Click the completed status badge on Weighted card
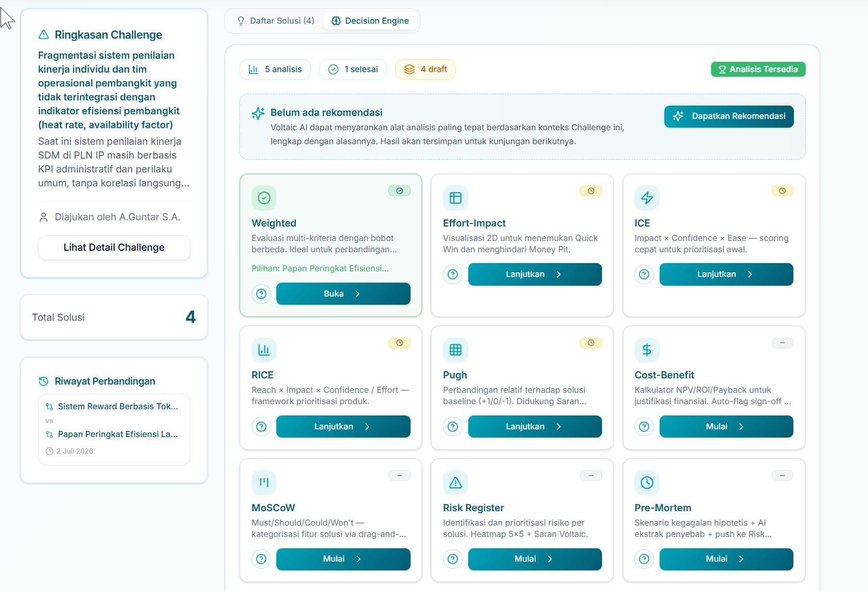 pyautogui.click(x=399, y=191)
